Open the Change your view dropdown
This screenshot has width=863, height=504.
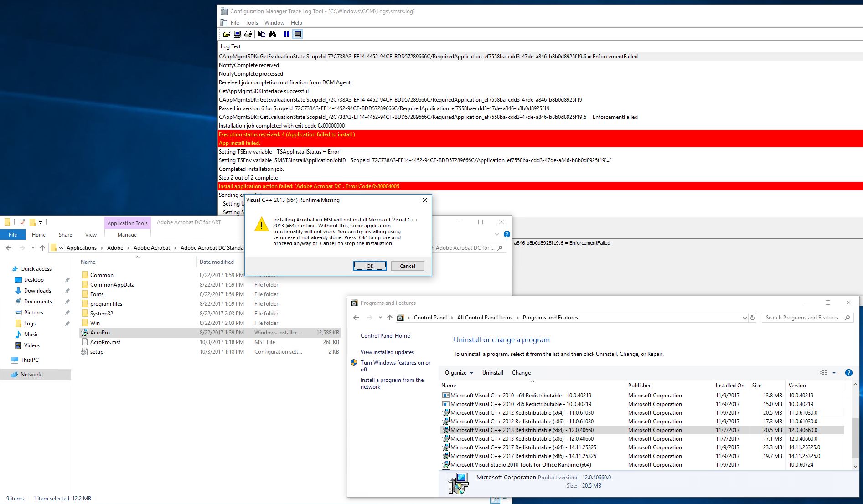(x=828, y=372)
